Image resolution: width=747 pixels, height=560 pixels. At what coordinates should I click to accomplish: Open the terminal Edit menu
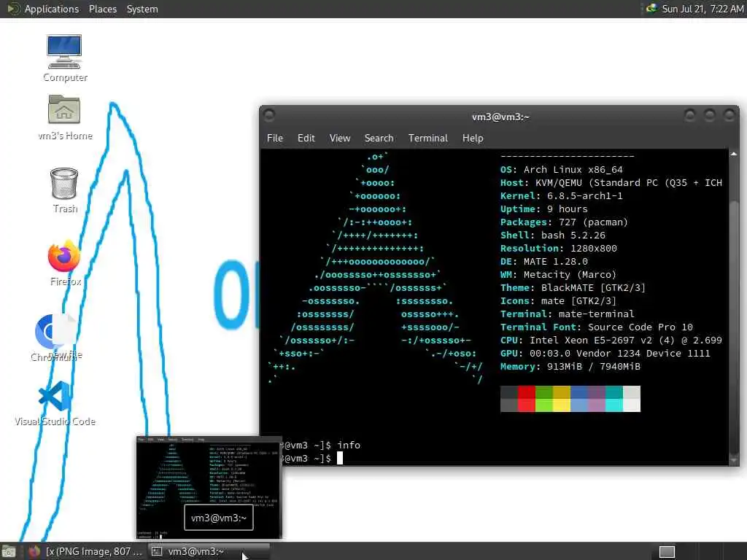tap(306, 138)
